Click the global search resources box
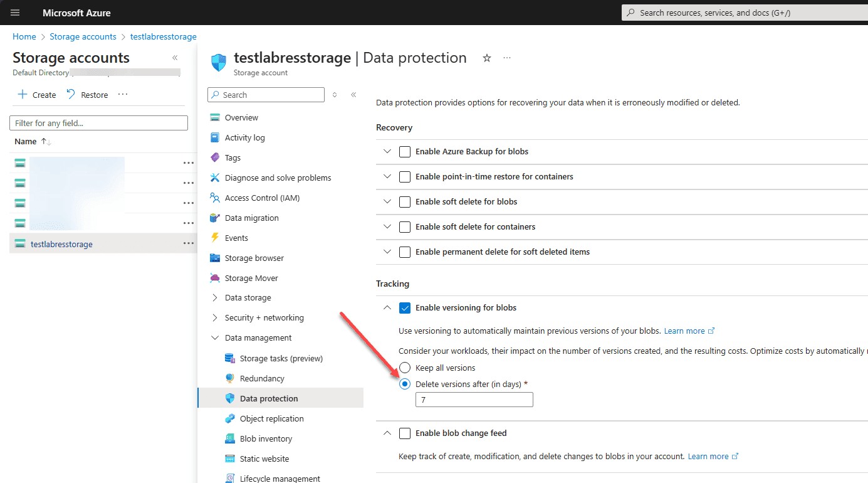Screen dimensions: 868x483 coord(745,13)
